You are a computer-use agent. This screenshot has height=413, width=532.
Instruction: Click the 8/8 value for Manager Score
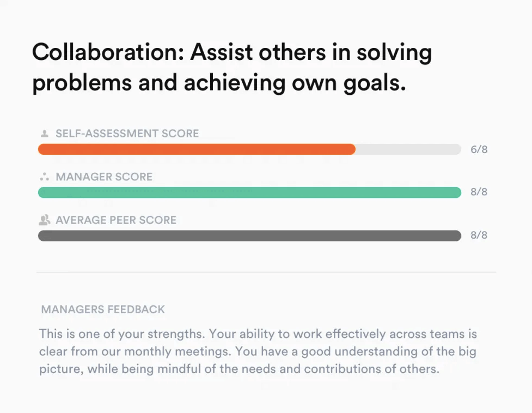click(479, 192)
